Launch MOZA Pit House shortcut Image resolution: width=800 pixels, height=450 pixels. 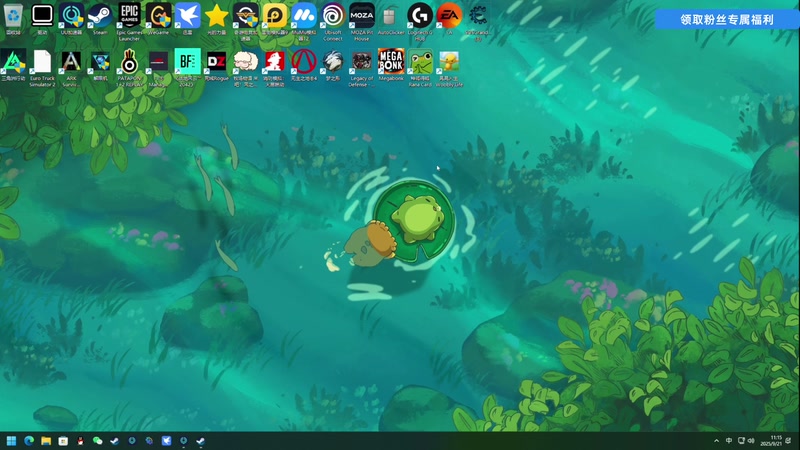click(x=362, y=21)
